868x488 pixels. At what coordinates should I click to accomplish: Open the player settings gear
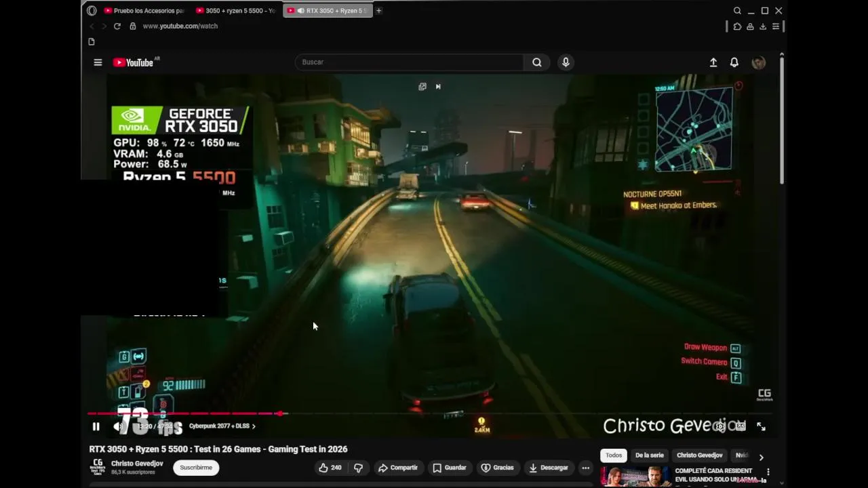[x=719, y=426]
